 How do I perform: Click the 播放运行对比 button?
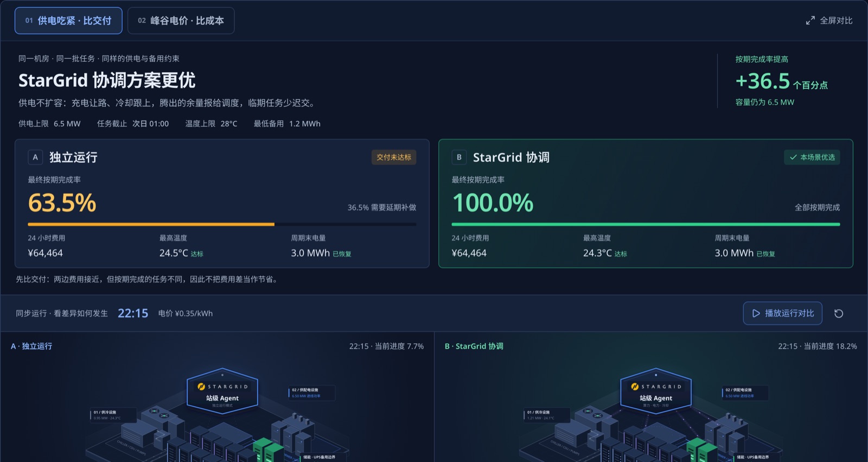pos(782,313)
